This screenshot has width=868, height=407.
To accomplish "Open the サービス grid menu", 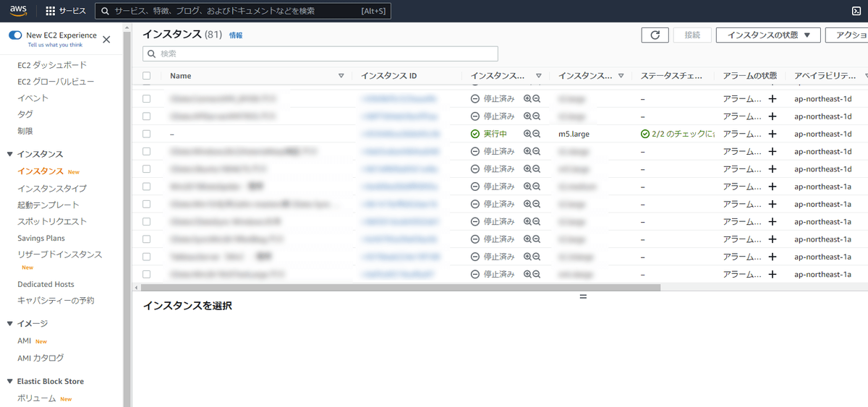I will [x=65, y=11].
